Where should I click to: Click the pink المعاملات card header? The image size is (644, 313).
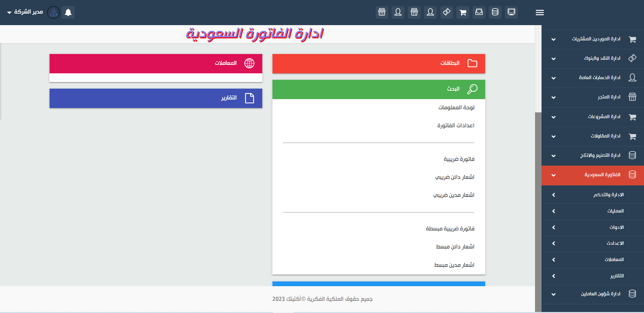point(156,63)
